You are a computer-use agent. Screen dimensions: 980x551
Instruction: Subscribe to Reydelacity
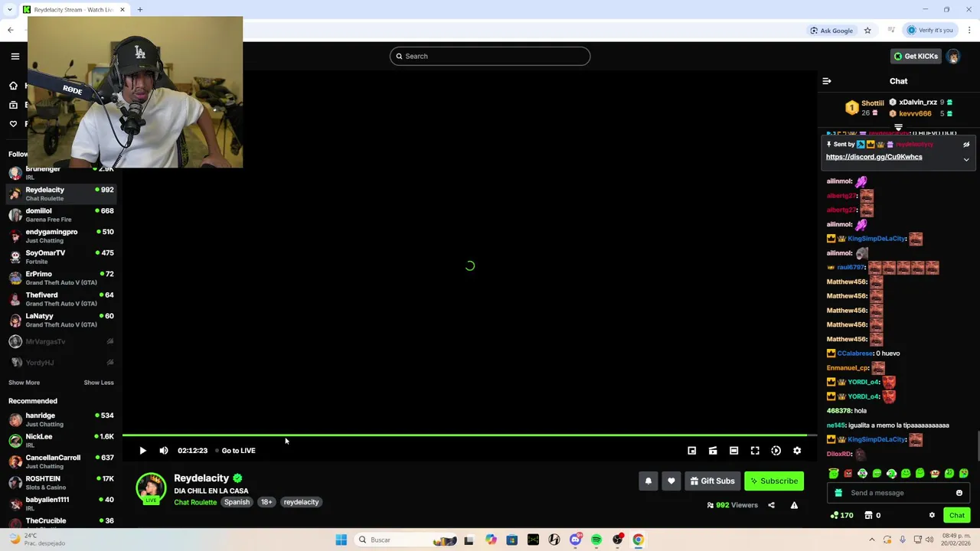tap(774, 481)
